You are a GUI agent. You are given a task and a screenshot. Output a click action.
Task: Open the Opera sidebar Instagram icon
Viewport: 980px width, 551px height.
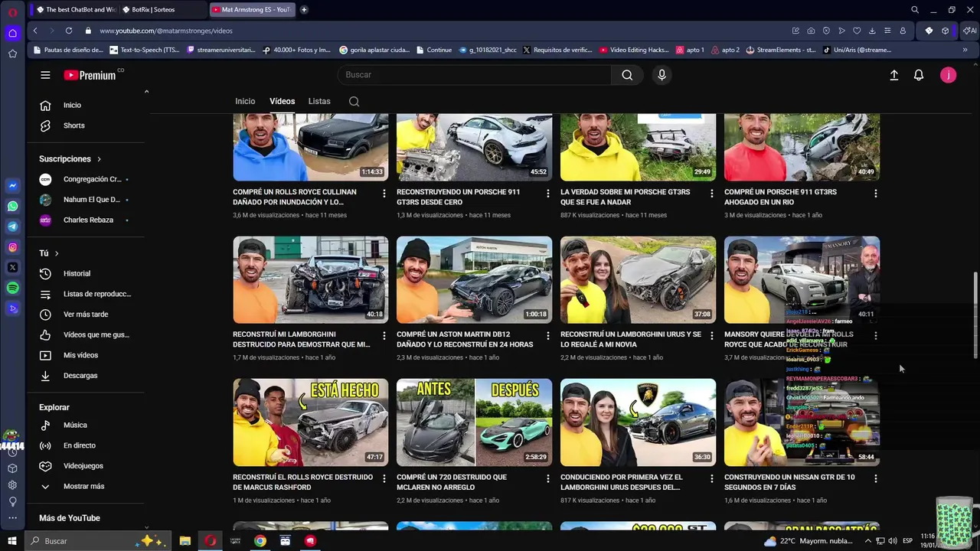12,247
